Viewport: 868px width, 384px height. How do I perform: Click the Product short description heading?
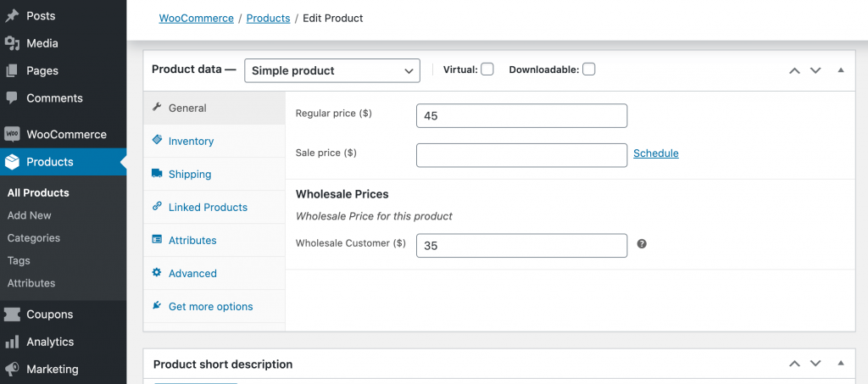coord(223,365)
